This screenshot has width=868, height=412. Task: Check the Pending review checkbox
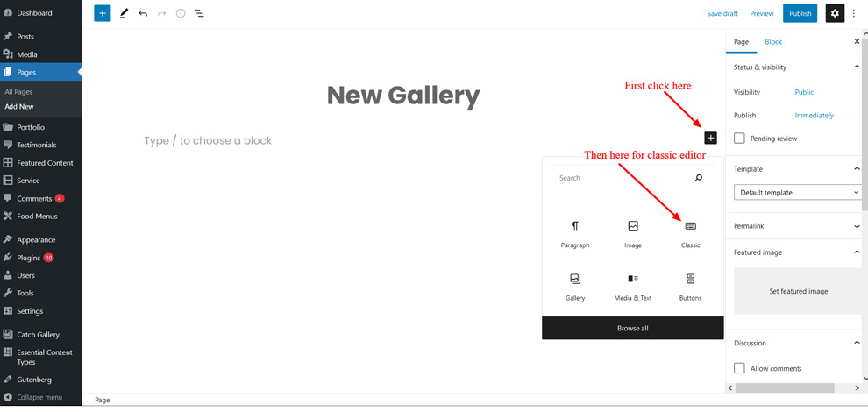[740, 139]
